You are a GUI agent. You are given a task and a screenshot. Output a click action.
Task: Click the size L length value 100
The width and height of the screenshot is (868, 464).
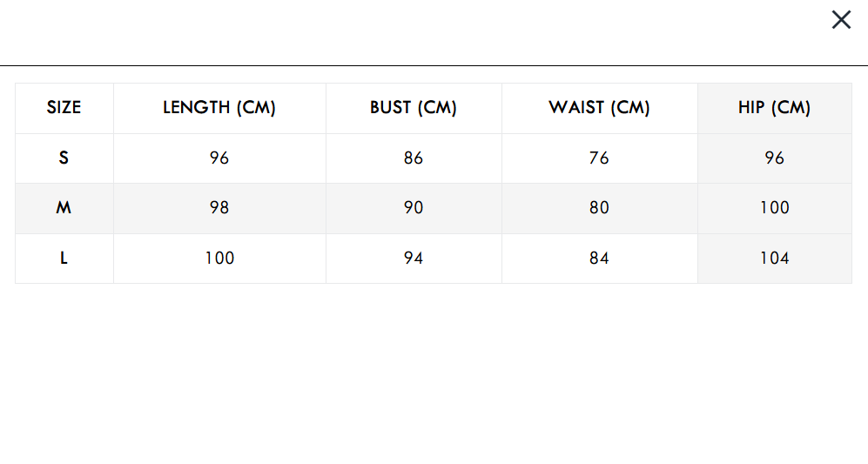click(219, 259)
